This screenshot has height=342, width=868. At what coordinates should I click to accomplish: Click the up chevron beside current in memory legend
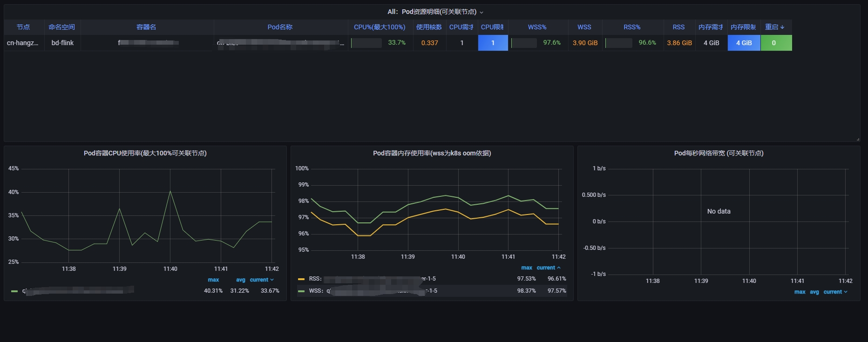point(559,268)
